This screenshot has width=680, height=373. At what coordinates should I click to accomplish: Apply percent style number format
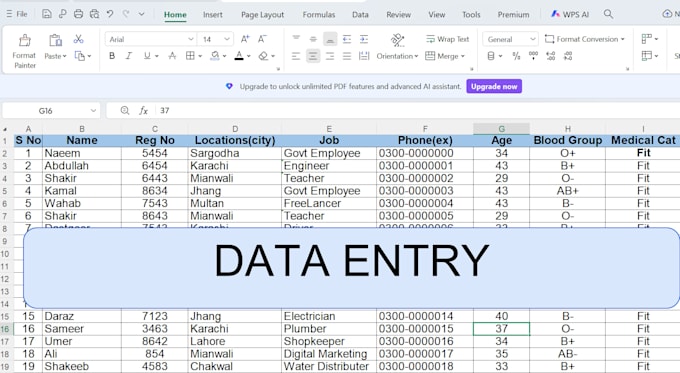pos(516,56)
